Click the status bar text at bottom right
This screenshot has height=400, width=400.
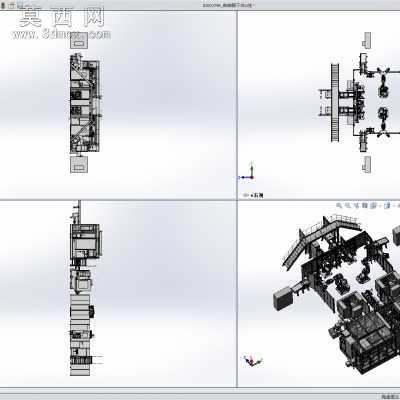[x=389, y=396]
